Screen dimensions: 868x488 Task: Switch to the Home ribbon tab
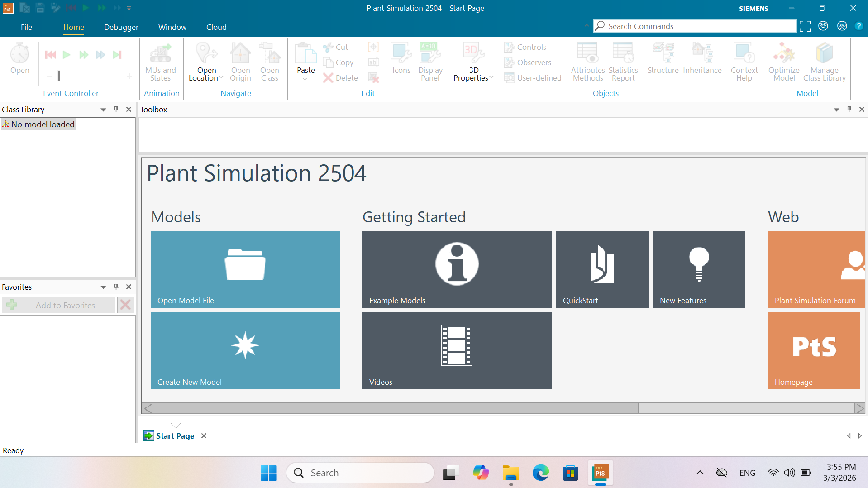74,27
